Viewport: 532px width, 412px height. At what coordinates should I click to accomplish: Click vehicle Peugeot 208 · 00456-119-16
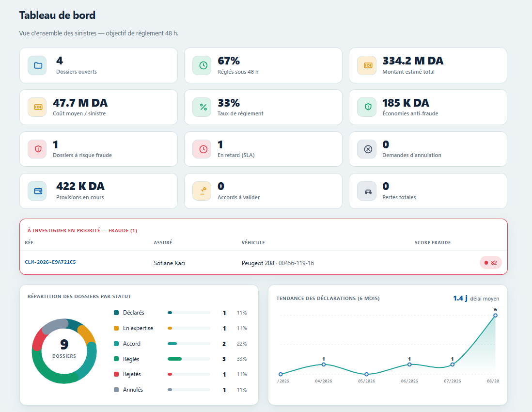278,263
